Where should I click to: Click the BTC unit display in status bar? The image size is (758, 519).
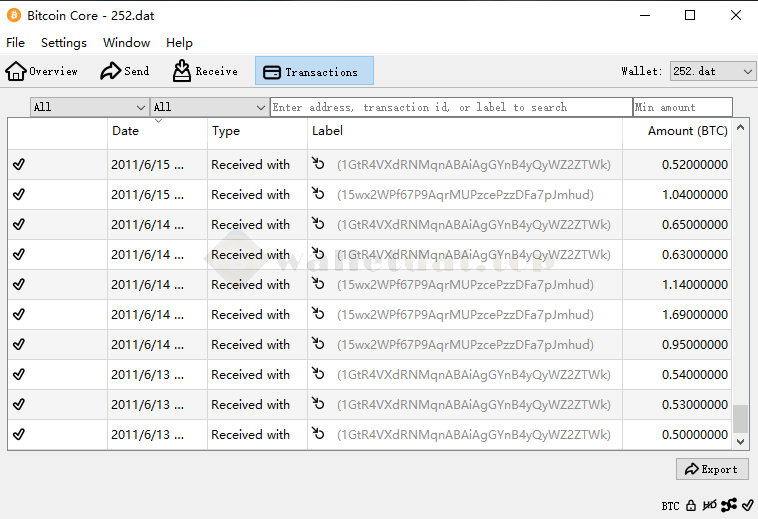click(670, 506)
